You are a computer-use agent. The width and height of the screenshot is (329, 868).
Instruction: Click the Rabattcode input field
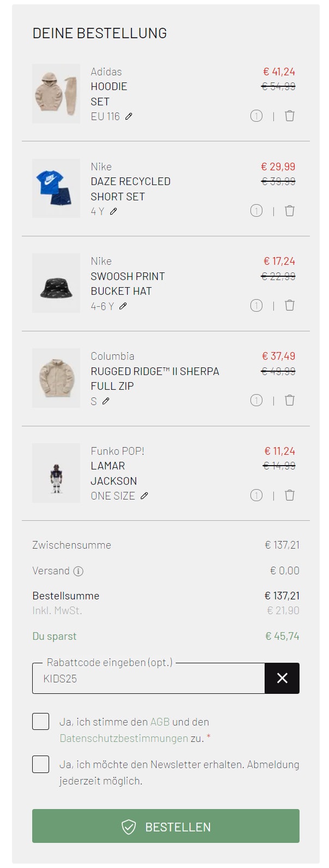point(147,678)
